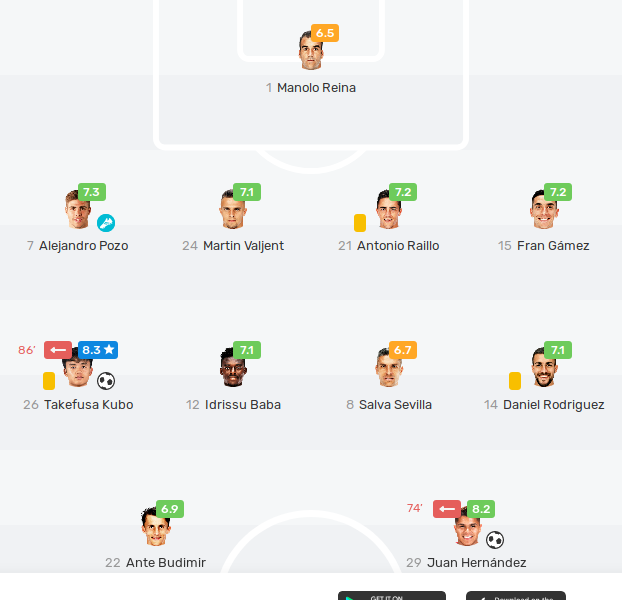Click Kubo's red substitution arrow icon

tap(58, 350)
